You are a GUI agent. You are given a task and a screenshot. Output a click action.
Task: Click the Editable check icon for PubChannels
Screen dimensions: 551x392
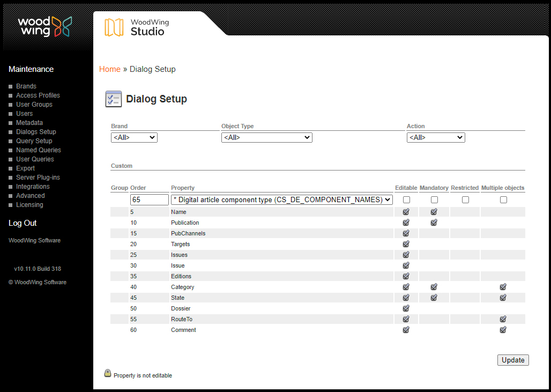pyautogui.click(x=406, y=233)
